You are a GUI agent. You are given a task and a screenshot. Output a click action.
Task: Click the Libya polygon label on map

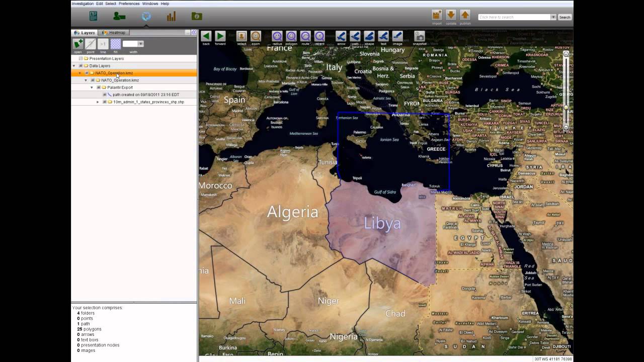pyautogui.click(x=382, y=223)
